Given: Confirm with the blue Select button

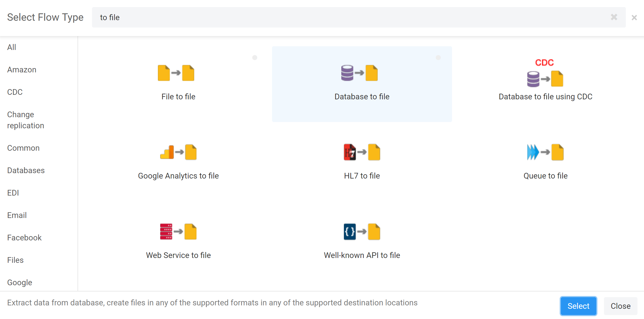Looking at the screenshot, I should [x=578, y=306].
